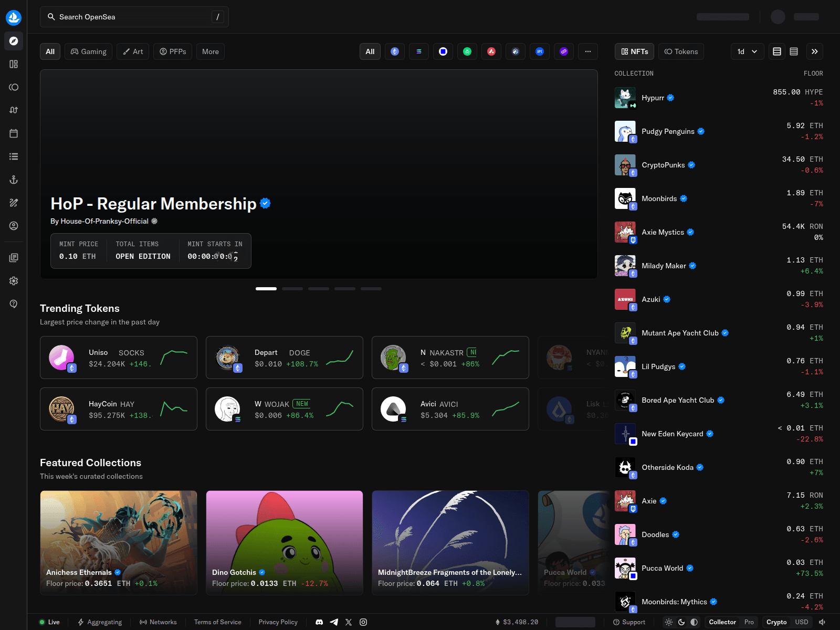Select the Art category tab

(x=133, y=51)
